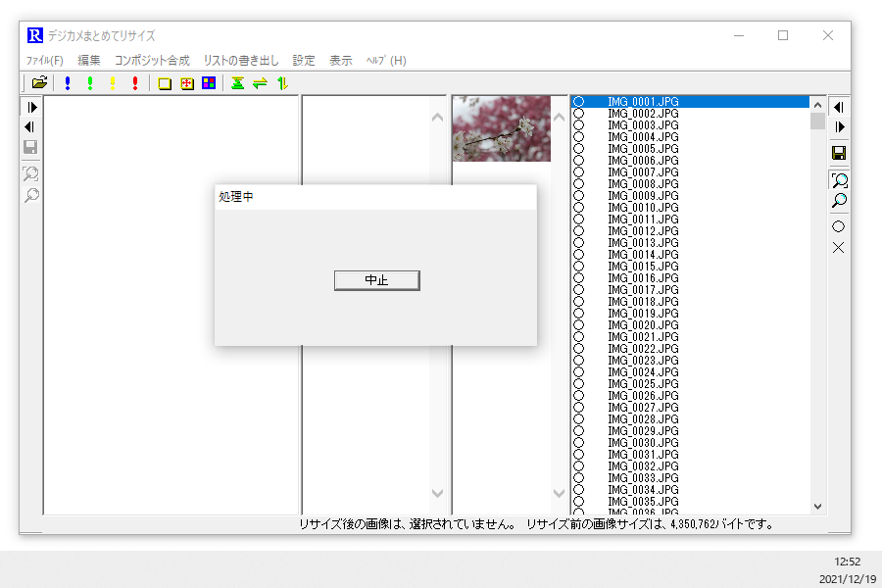
Task: Toggle the circle mark beside IMG_0005.JPG
Action: [578, 149]
